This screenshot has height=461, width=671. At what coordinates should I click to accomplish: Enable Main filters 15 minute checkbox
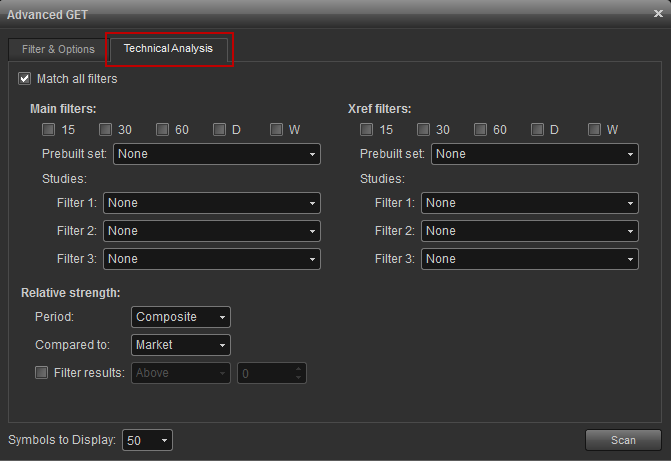tap(49, 129)
